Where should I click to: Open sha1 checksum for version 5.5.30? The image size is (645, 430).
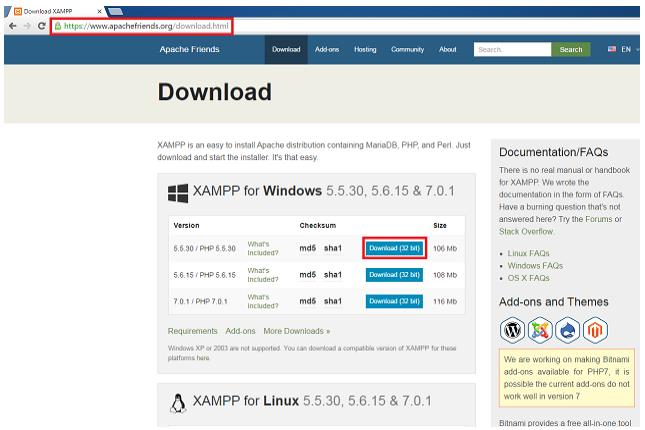[333, 248]
